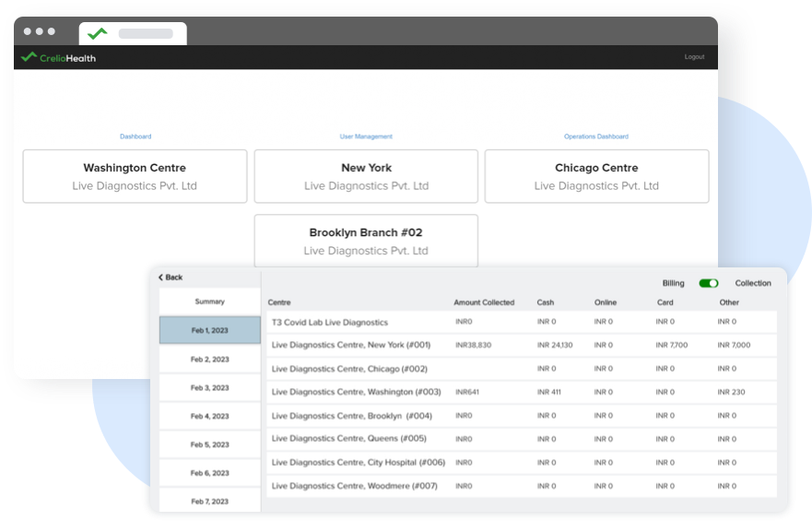
Task: Select the New York centre card
Action: [x=366, y=176]
